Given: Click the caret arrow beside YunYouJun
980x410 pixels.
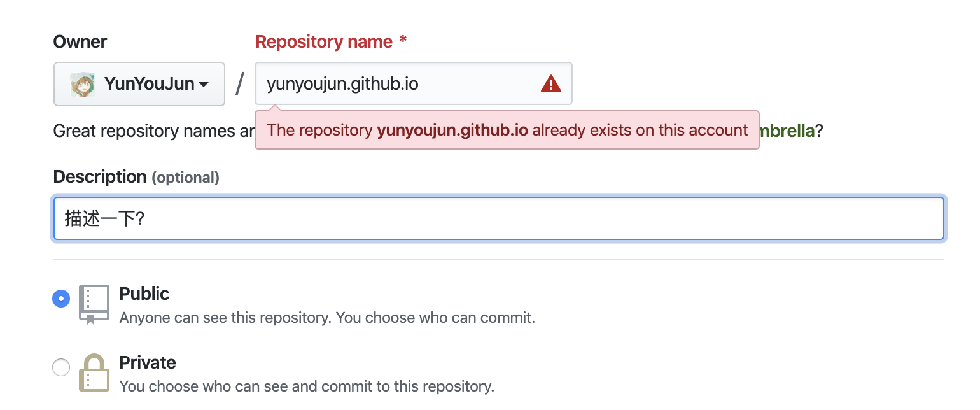Looking at the screenshot, I should click(204, 85).
